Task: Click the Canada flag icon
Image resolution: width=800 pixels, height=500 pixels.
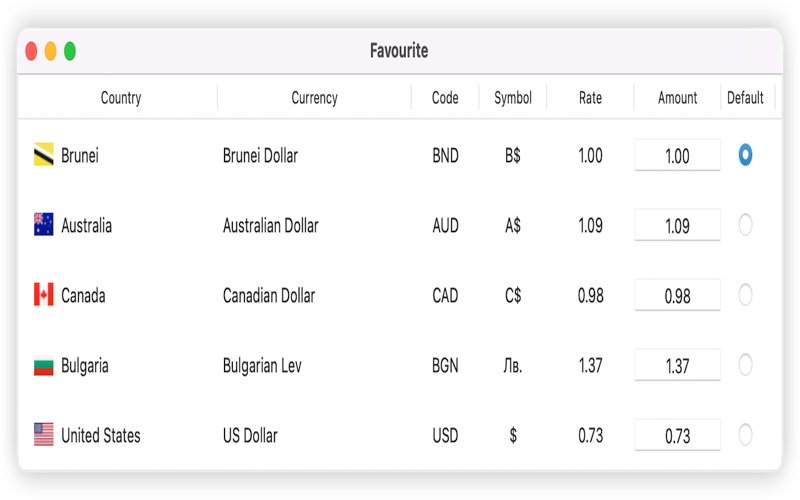Action: [44, 295]
